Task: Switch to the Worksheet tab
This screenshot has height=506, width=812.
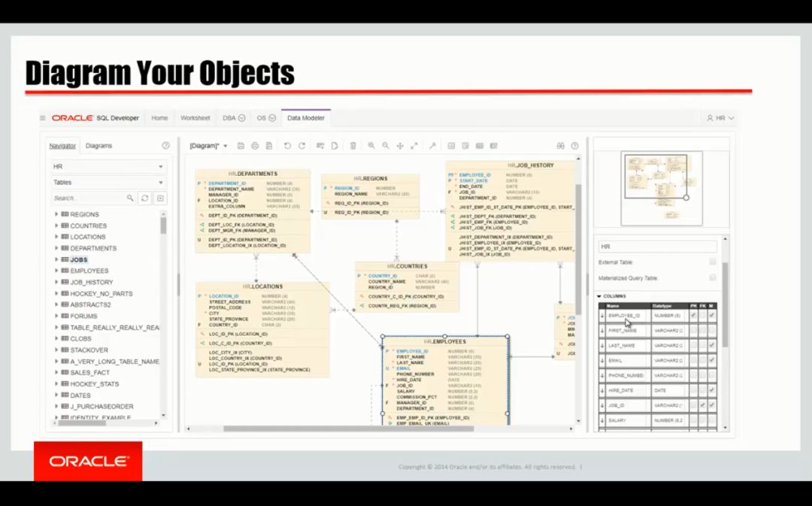Action: tap(195, 118)
